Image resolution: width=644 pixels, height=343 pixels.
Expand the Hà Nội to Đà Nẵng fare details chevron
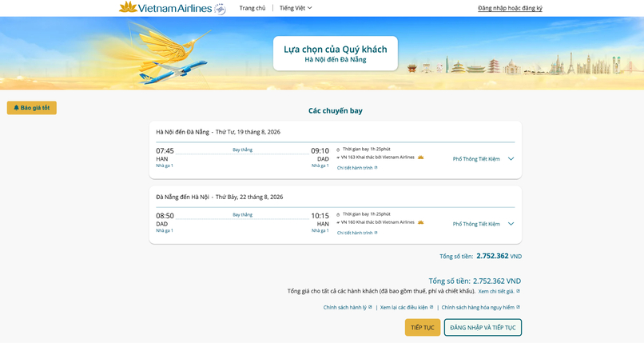click(511, 159)
